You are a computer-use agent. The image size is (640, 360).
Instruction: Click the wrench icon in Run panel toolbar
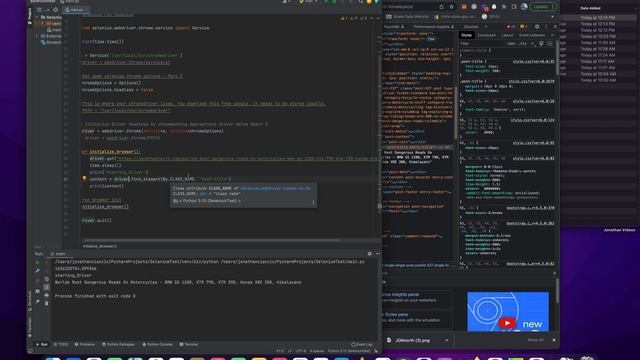38,271
